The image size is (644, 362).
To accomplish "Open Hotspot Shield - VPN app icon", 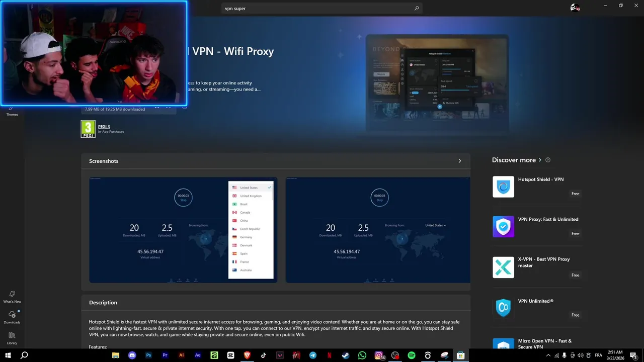I will point(503,187).
